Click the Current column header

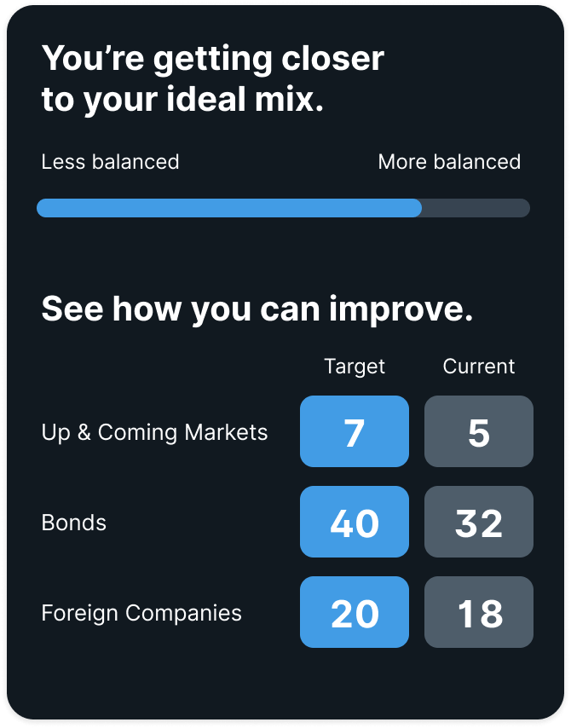tap(478, 367)
